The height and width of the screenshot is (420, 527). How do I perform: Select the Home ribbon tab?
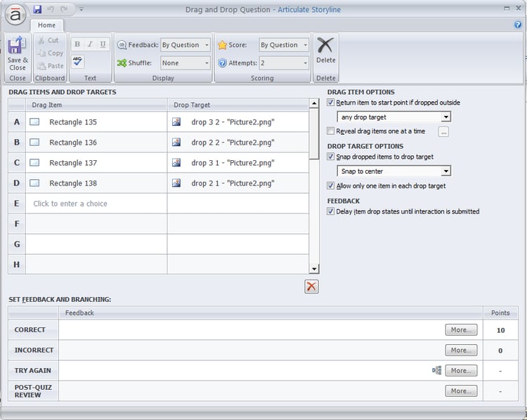[x=46, y=25]
